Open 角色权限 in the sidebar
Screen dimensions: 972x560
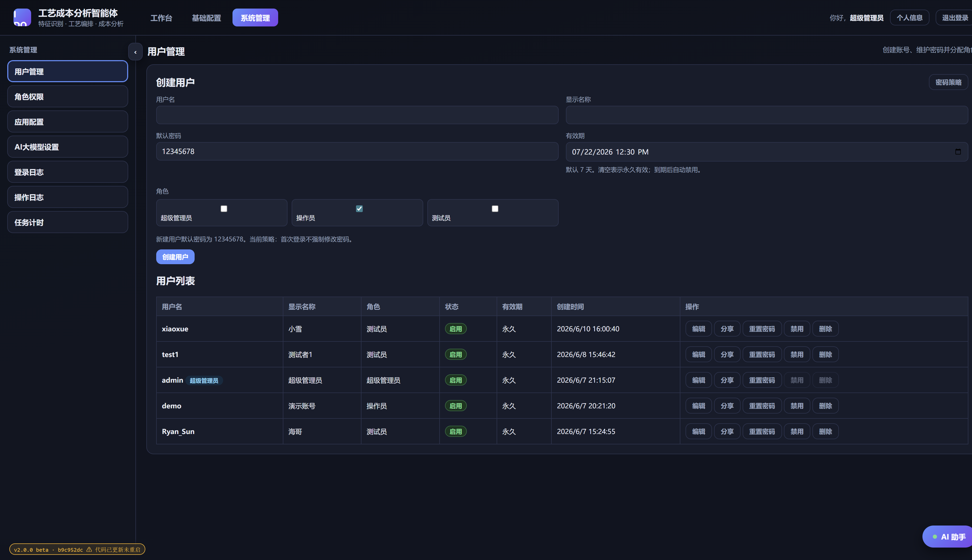[x=68, y=96]
